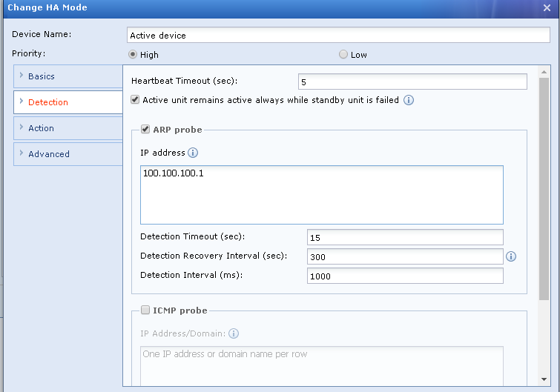Show info for ICMP IP Address/Domain

coord(234,333)
